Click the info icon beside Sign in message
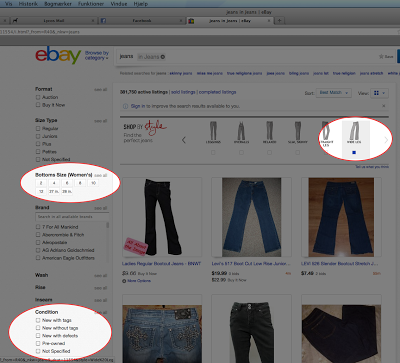400x363 pixels. (125, 106)
